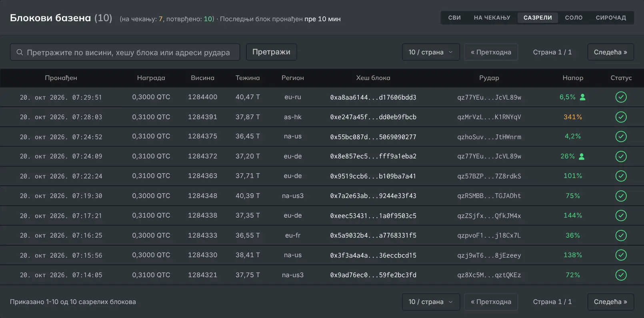Go to previous page using top « Претходна
Screen dimensions: 644x318
491,52
